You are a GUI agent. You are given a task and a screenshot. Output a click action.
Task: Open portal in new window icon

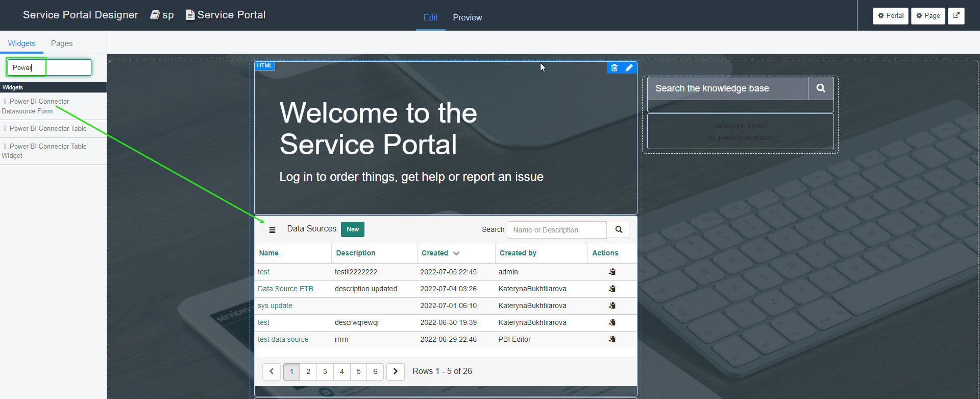click(955, 16)
